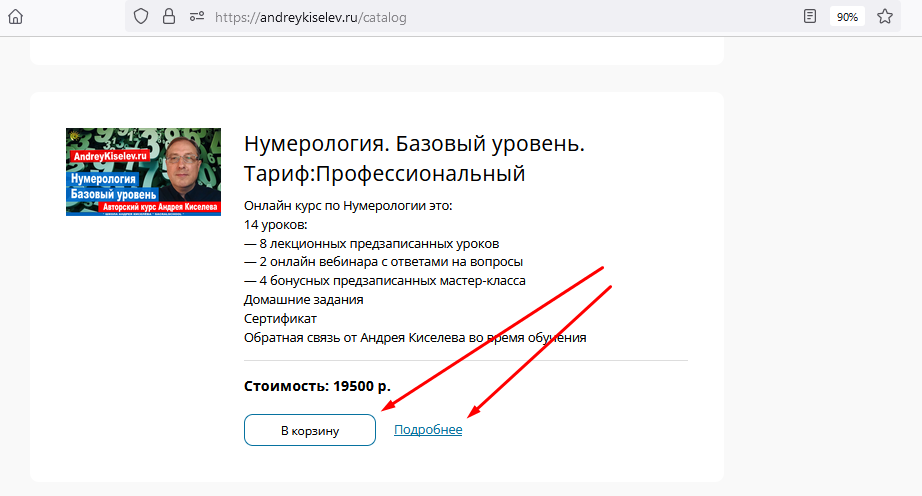
Task: Click the 'Тариф:Профессиональный' heading line
Action: pyautogui.click(x=385, y=174)
